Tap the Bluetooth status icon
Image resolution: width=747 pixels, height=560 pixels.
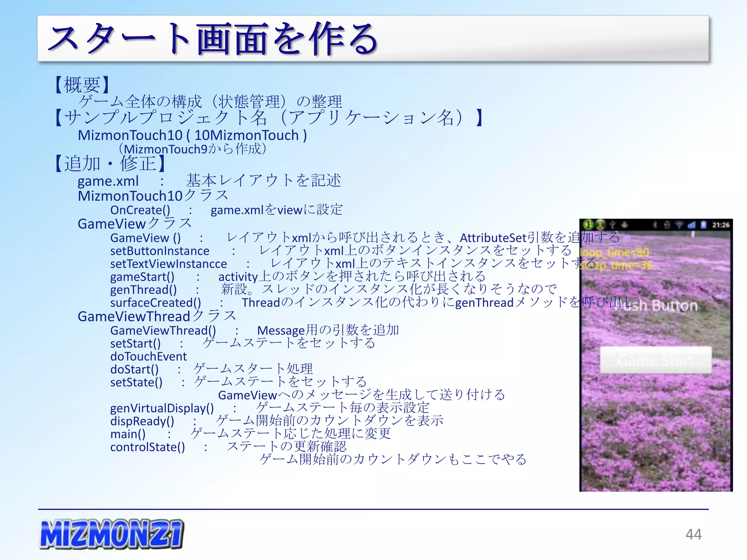tap(655, 225)
